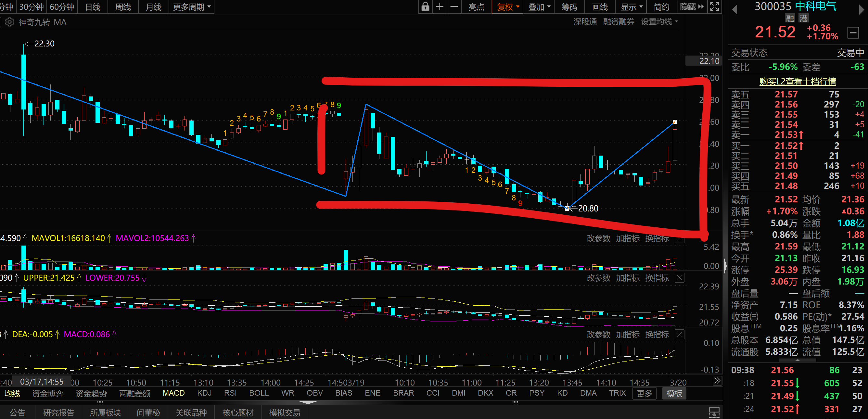The height and width of the screenshot is (419, 868).
Task: Click the lock icon in the chart toolbar
Action: [425, 7]
